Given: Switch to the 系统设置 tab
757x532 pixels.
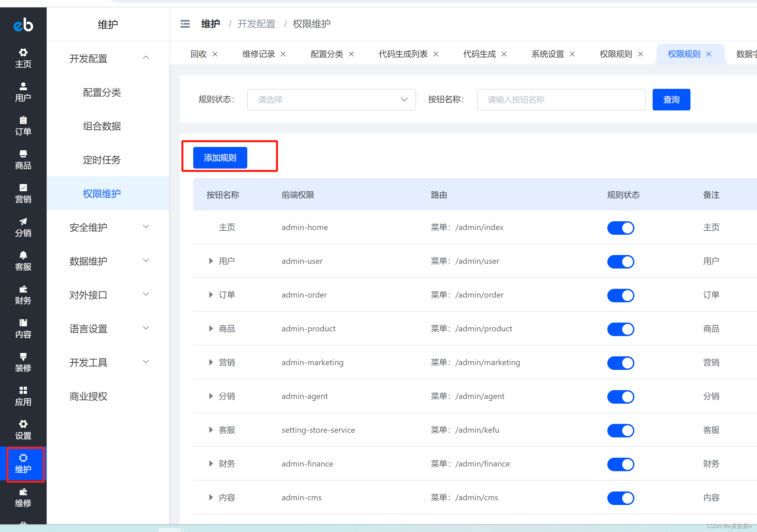Looking at the screenshot, I should pos(548,54).
